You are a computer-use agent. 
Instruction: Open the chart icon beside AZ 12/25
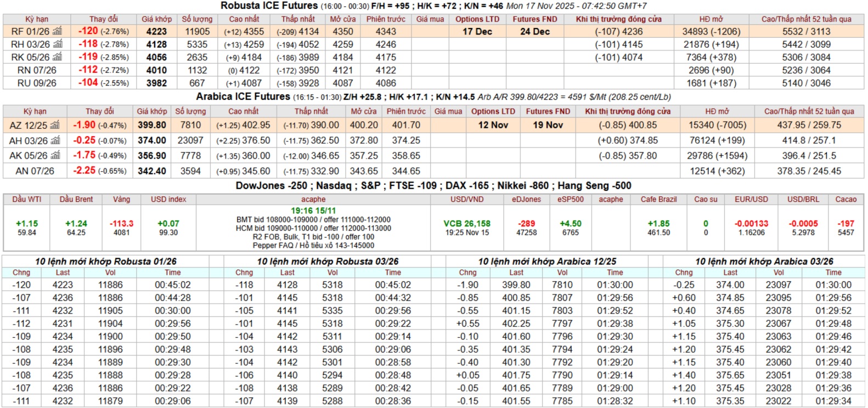(x=56, y=125)
